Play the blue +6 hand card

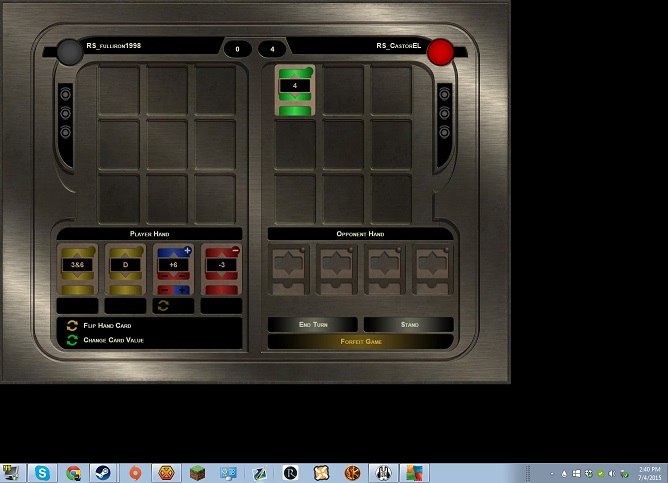pos(173,266)
